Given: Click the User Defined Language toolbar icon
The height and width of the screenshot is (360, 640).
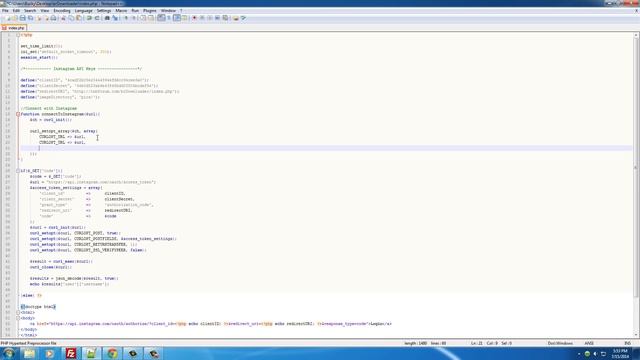Looking at the screenshot, I should [184, 18].
